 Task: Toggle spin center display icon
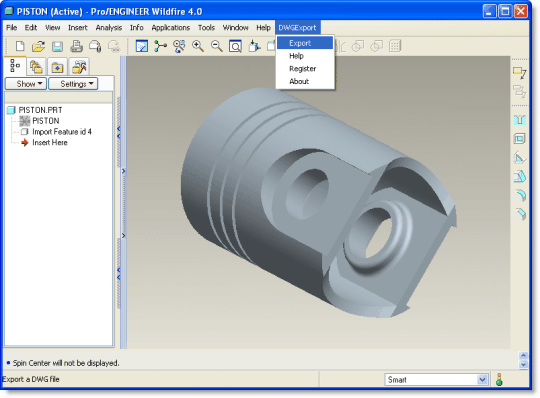tap(160, 46)
